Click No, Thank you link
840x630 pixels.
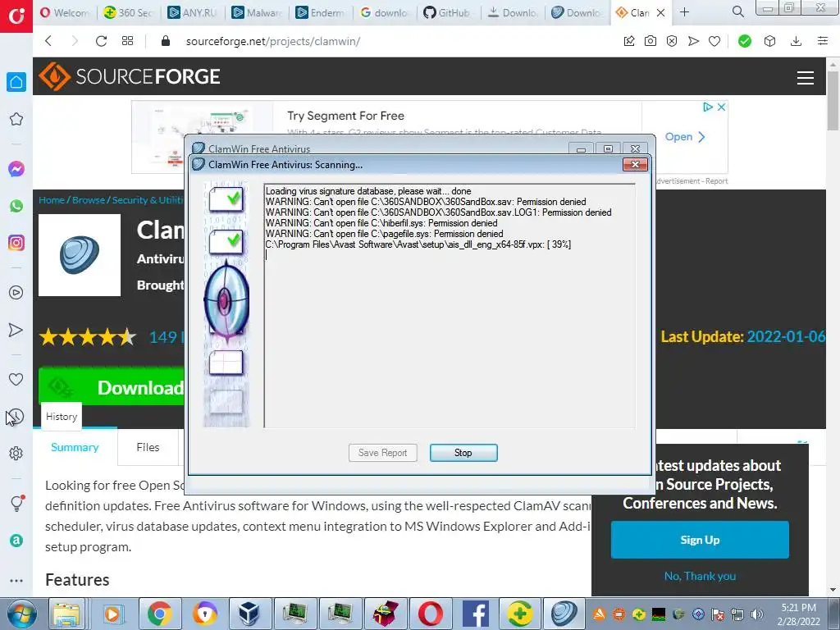700,576
